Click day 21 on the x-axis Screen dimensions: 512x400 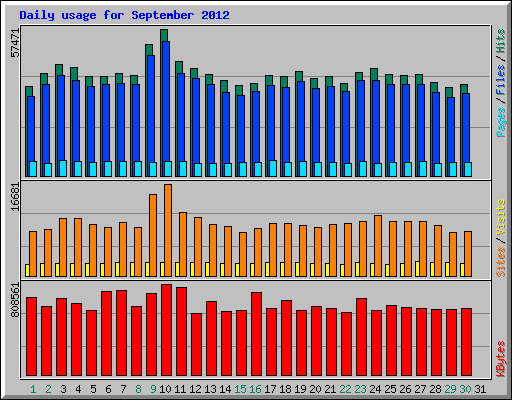(x=330, y=389)
